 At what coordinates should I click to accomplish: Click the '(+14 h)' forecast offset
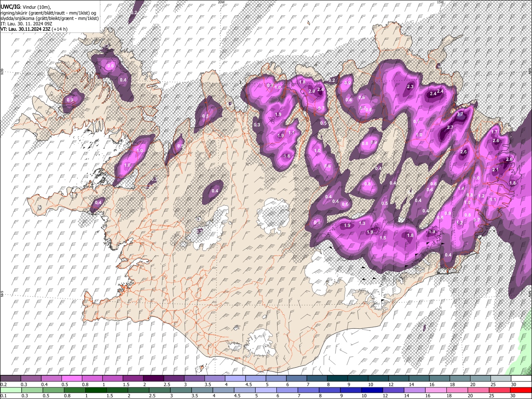pos(60,29)
